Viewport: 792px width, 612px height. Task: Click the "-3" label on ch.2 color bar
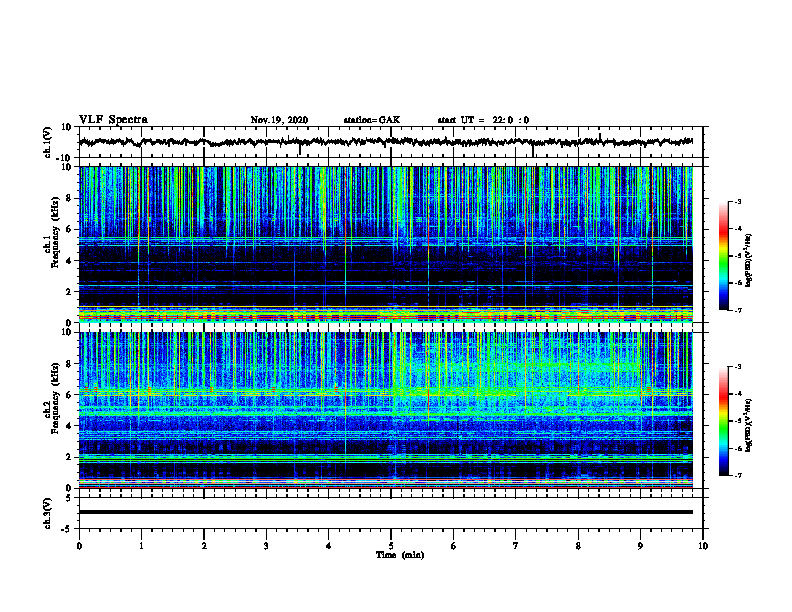[x=737, y=367]
